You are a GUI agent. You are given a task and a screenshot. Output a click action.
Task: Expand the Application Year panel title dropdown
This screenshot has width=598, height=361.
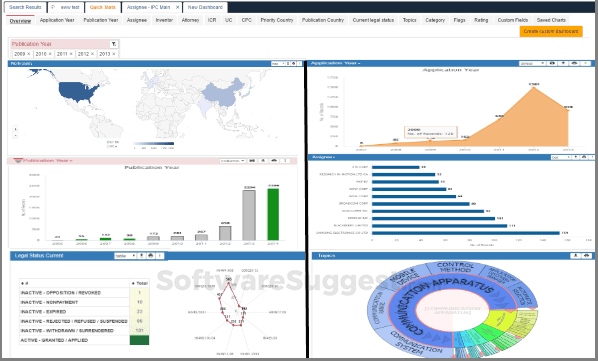[358, 64]
